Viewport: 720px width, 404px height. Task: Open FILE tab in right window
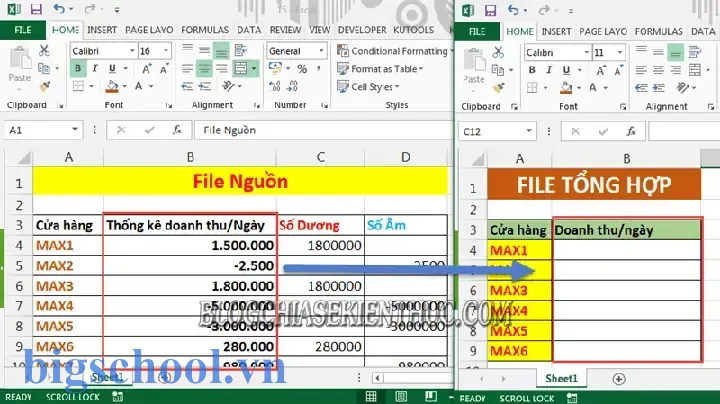pos(477,31)
